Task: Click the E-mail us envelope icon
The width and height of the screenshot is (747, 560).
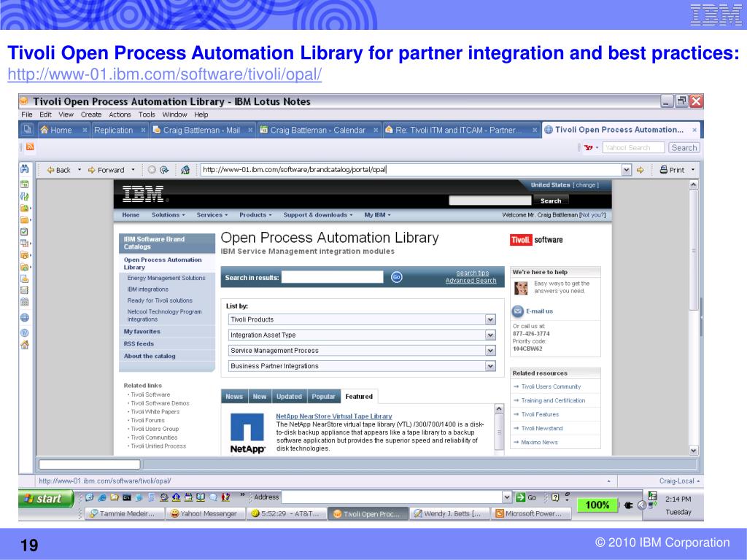Action: [517, 311]
